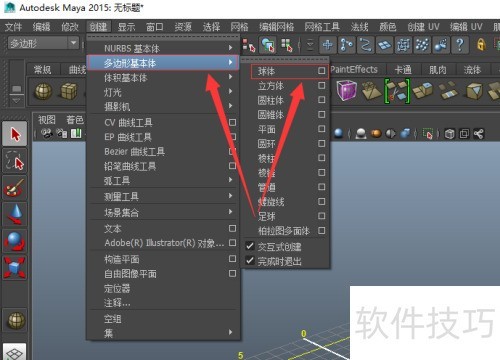The width and height of the screenshot is (500, 360).
Task: Switch to the 卡通 shelf tab
Action: tap(403, 70)
